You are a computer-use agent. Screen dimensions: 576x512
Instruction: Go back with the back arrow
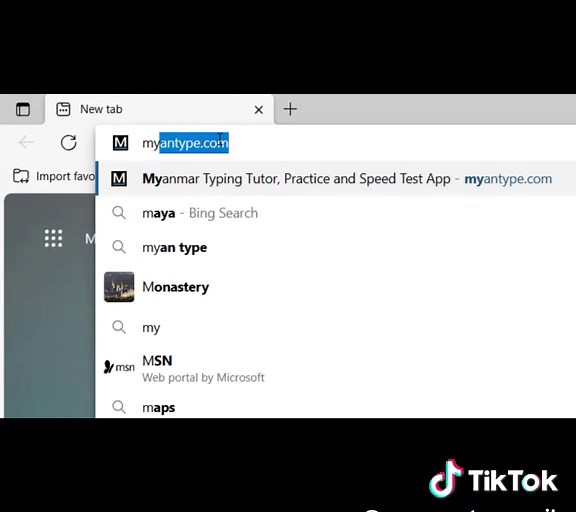pos(26,142)
